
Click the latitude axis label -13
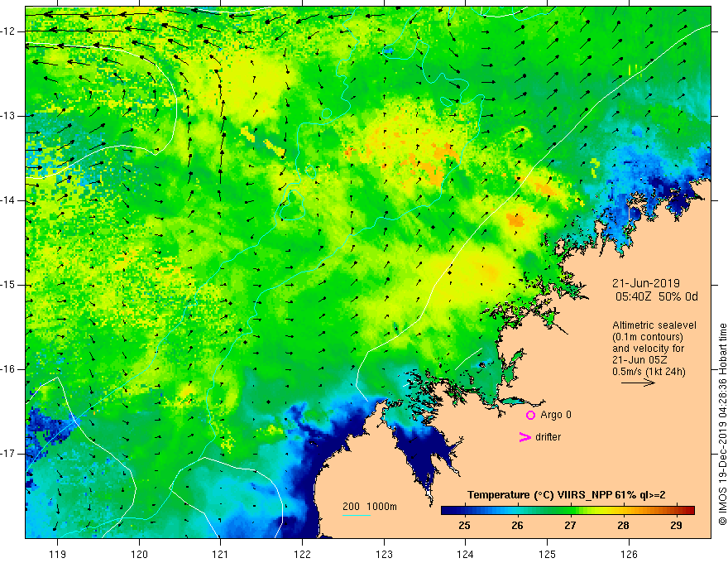tap(8, 116)
